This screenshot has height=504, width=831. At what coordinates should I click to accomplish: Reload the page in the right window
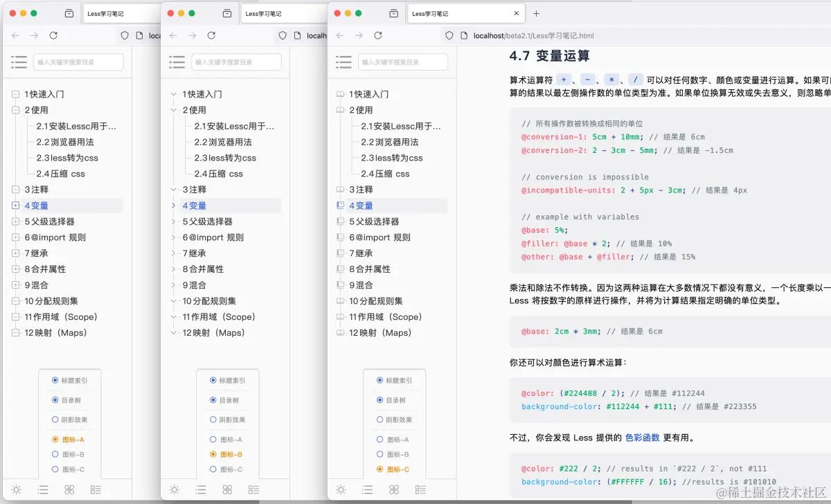[x=378, y=35]
